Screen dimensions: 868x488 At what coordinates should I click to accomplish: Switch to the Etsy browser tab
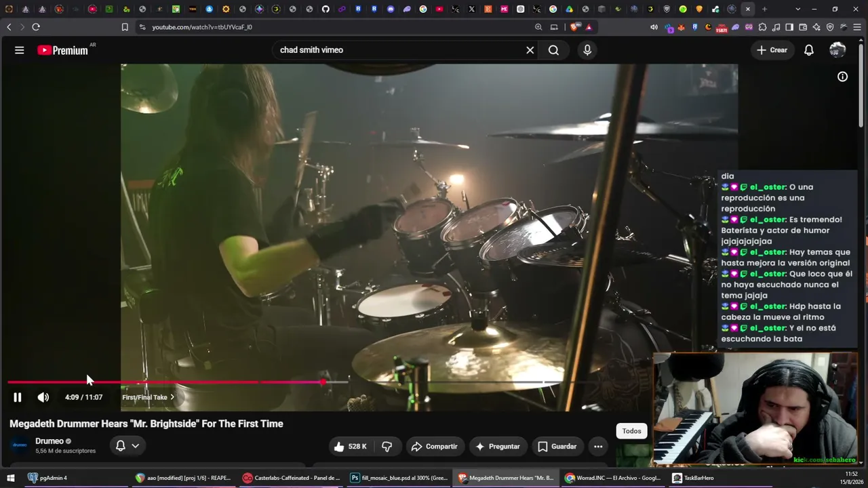(488, 9)
